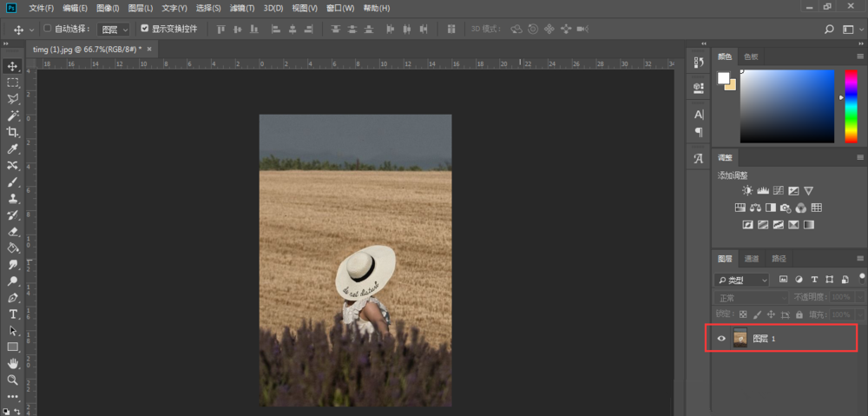Click the 图层 1 layer thumbnail
The image size is (868, 416).
(740, 339)
